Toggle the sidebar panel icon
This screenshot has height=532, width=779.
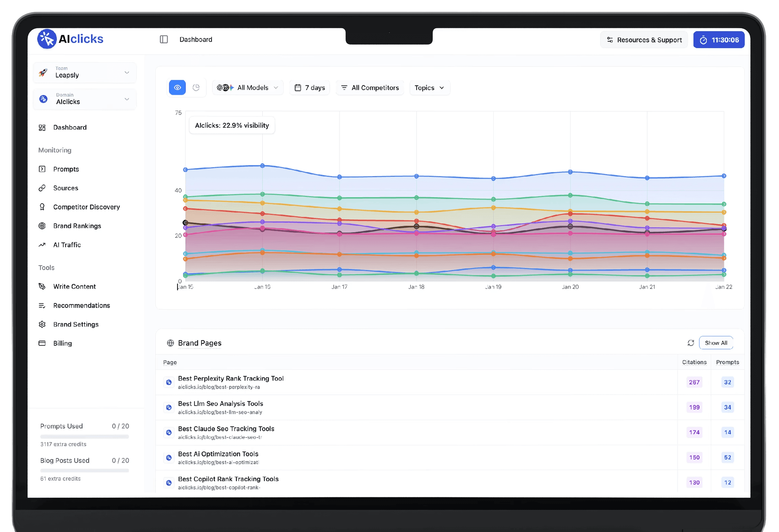point(164,39)
